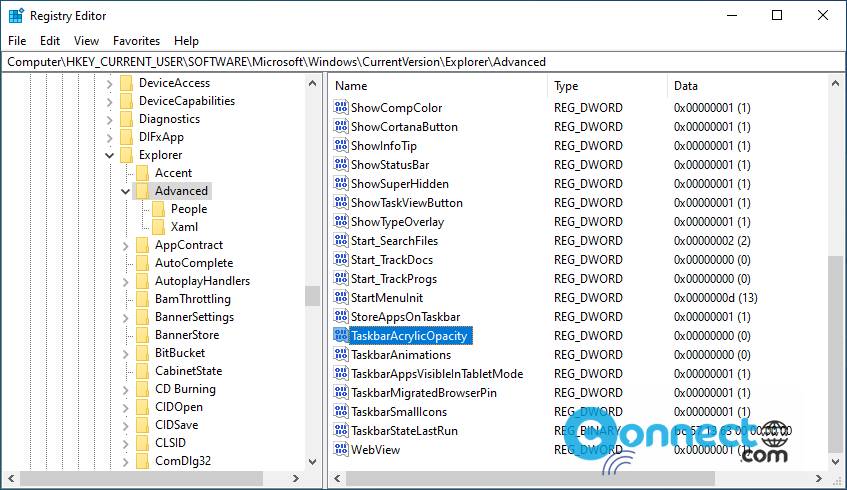Open the View menu
Viewport: 847px width, 490px height.
point(86,41)
